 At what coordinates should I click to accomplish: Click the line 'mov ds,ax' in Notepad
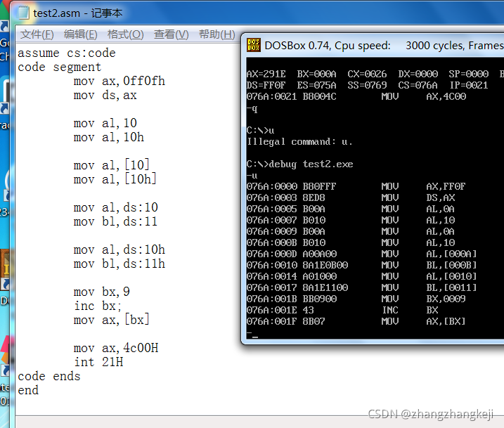pyautogui.click(x=105, y=96)
